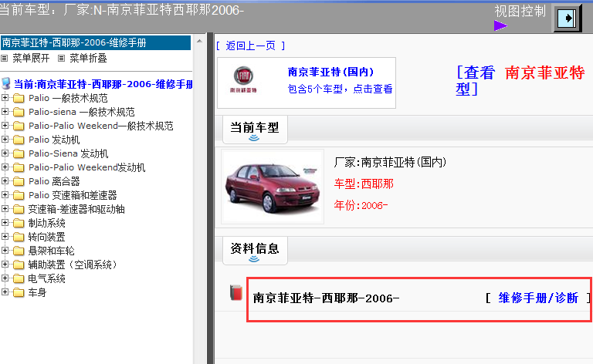This screenshot has height=364, width=593.
Task: Click folder icon of 悬架和车轮
Action: (19, 251)
